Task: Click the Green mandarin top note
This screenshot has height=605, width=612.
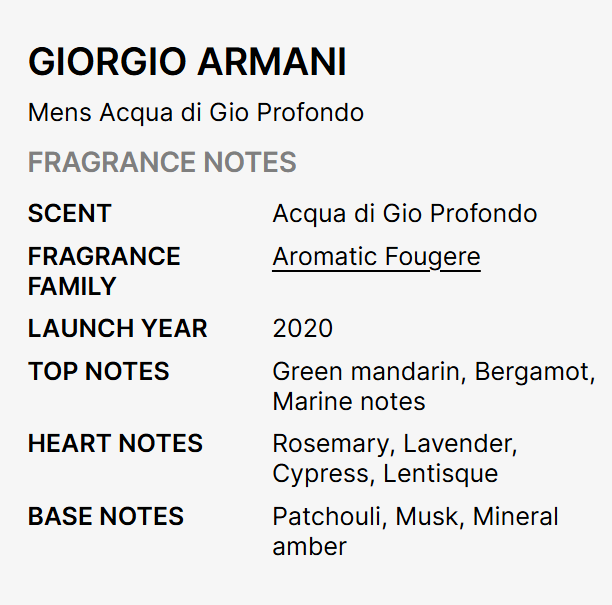Action: point(366,372)
